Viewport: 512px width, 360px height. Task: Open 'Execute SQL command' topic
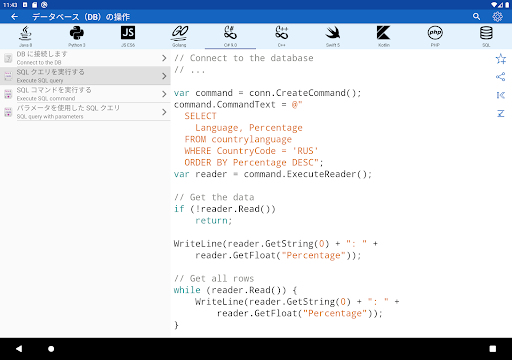[85, 94]
